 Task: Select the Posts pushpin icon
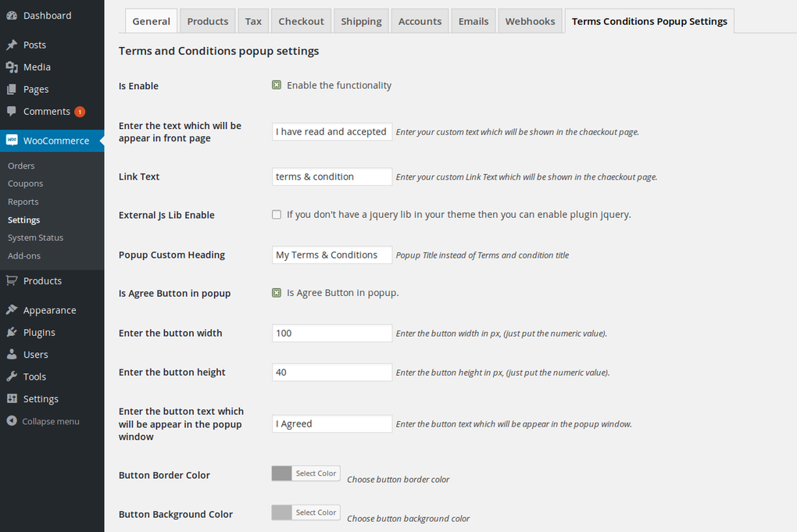pyautogui.click(x=12, y=45)
